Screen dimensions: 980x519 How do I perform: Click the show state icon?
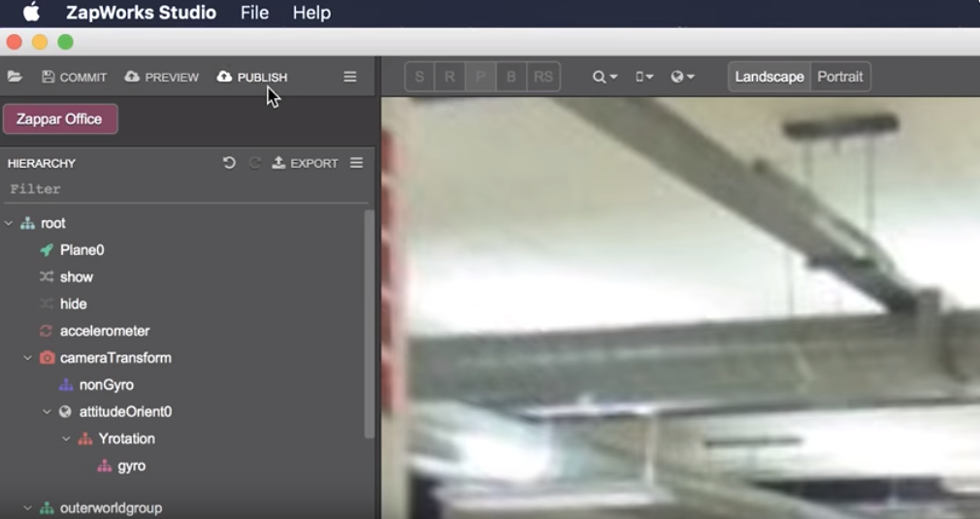(x=47, y=276)
